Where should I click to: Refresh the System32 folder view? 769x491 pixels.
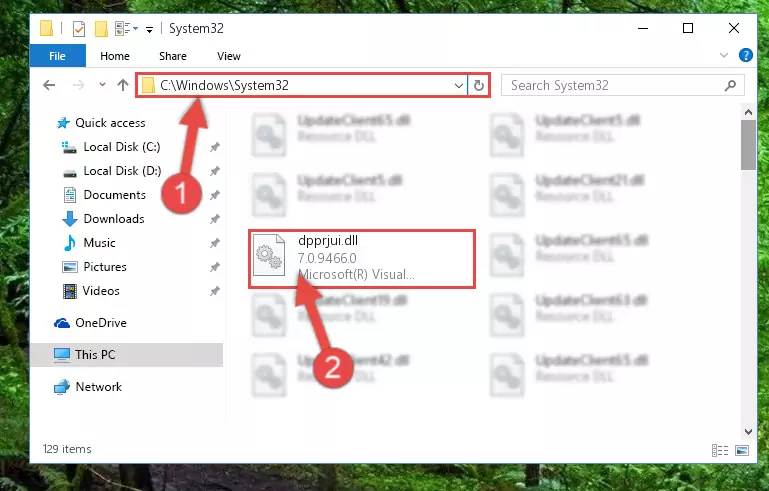(x=479, y=85)
